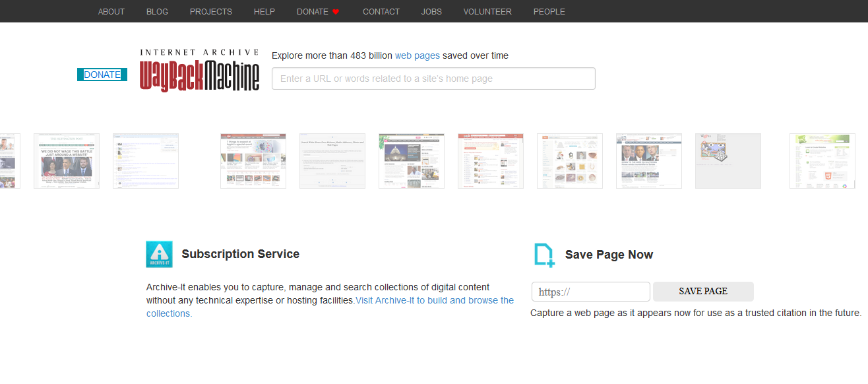The width and height of the screenshot is (868, 384).
Task: Open the thumbnail showing the Capitol building
Action: click(x=412, y=161)
